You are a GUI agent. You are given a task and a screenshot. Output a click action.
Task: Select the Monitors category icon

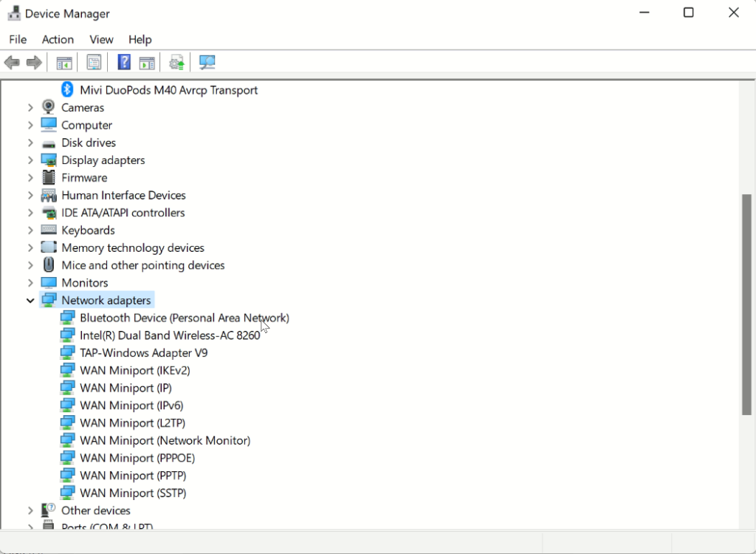click(x=49, y=282)
